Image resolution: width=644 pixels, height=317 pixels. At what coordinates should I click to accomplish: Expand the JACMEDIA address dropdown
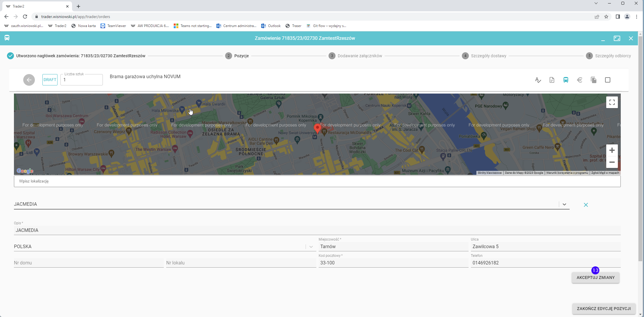click(564, 204)
